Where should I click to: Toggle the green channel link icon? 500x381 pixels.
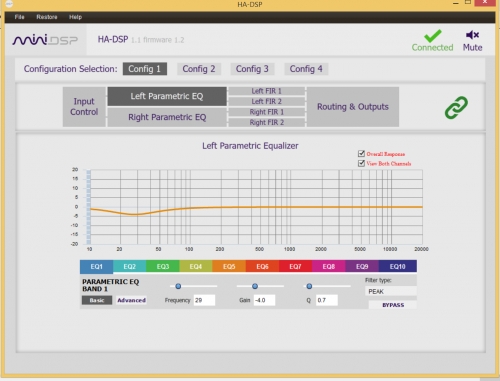tap(456, 107)
